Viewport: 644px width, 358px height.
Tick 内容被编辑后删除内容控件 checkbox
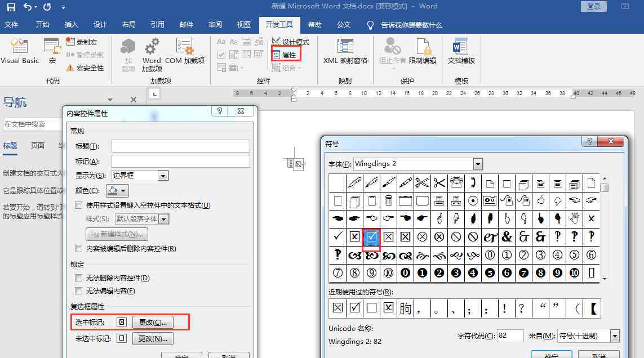pyautogui.click(x=79, y=248)
